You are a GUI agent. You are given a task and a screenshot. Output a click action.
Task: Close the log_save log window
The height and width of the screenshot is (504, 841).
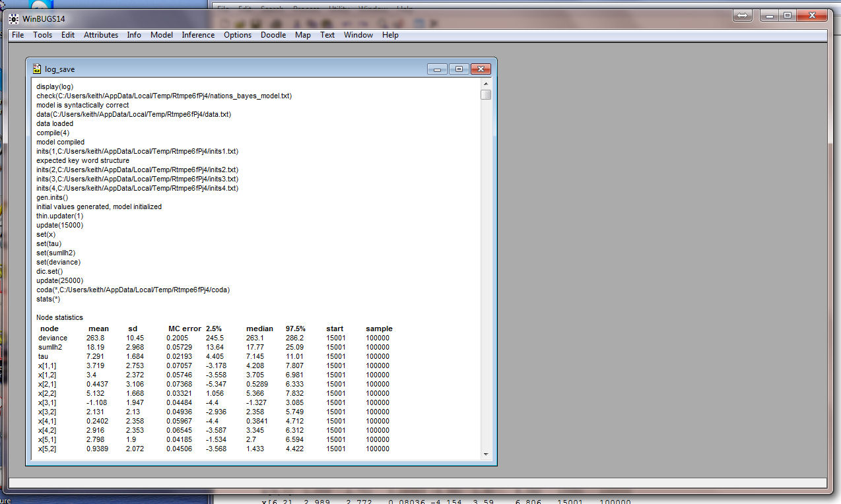coord(481,69)
